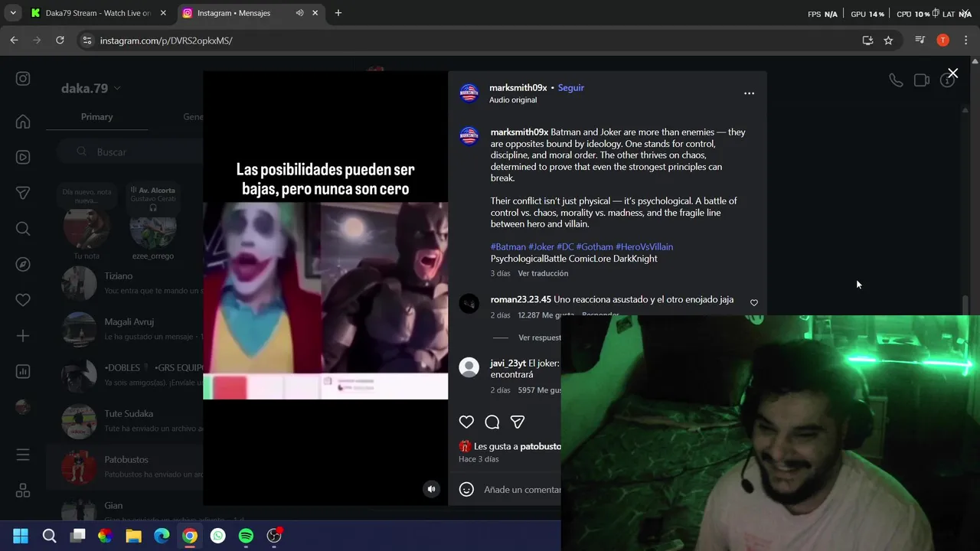Click the #Joker hashtag link
The height and width of the screenshot is (551, 980).
point(541,246)
